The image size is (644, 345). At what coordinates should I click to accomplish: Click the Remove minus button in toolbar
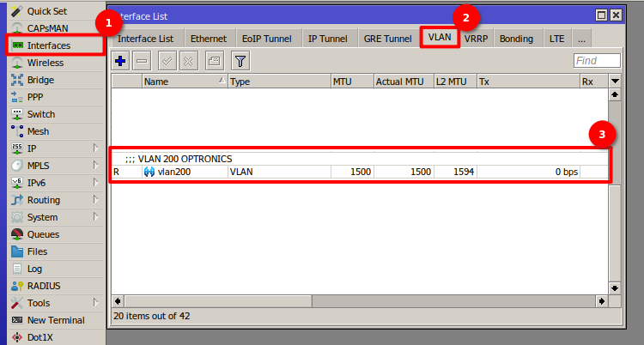coord(142,61)
